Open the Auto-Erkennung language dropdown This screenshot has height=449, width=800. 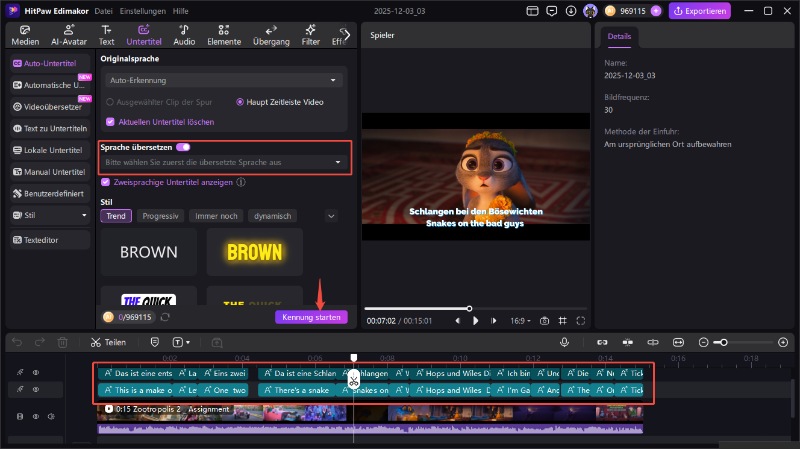tap(223, 80)
